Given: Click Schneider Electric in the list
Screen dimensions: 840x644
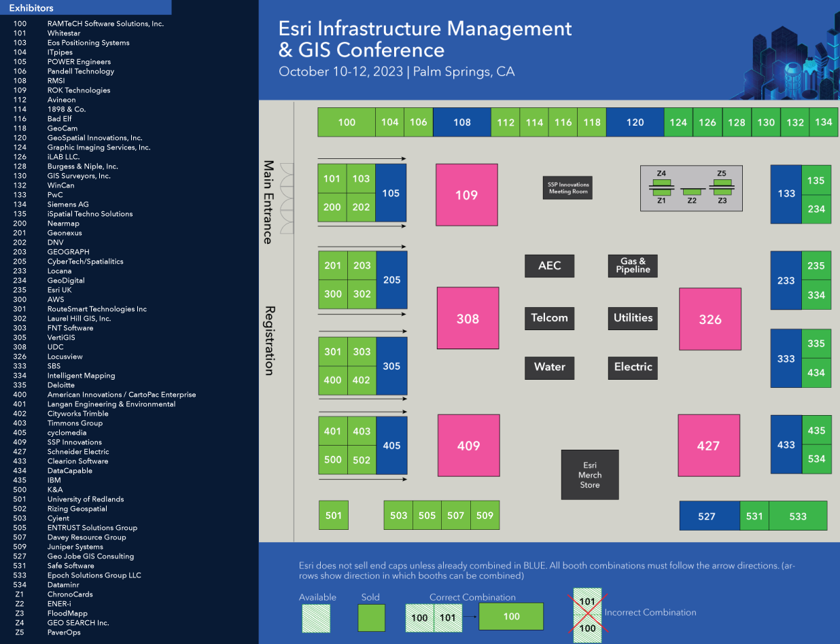Looking at the screenshot, I should (78, 452).
